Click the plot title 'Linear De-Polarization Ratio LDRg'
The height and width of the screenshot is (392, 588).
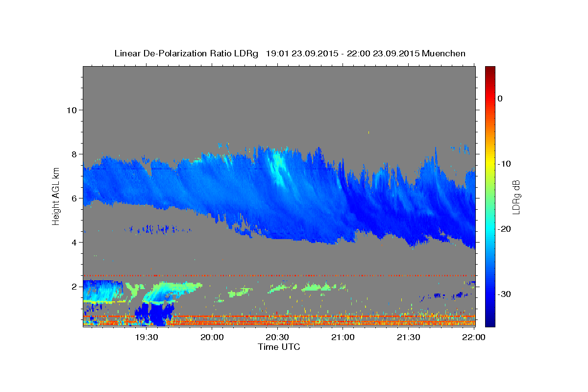tap(186, 53)
